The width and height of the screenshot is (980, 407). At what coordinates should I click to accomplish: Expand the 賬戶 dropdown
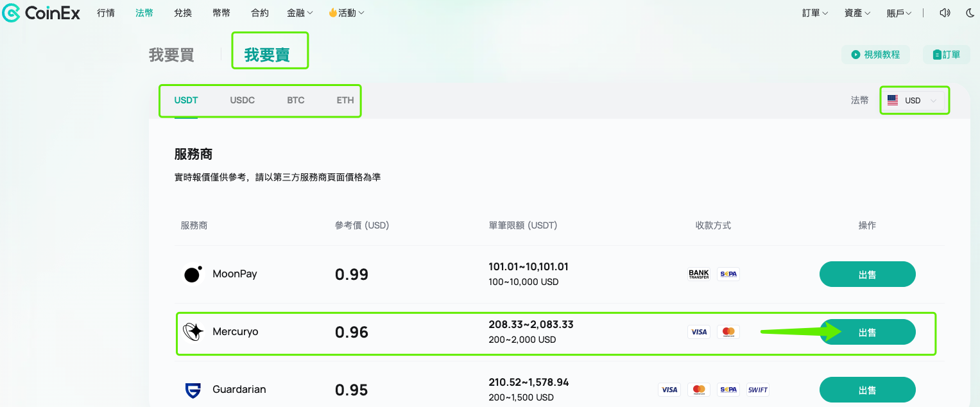(899, 13)
